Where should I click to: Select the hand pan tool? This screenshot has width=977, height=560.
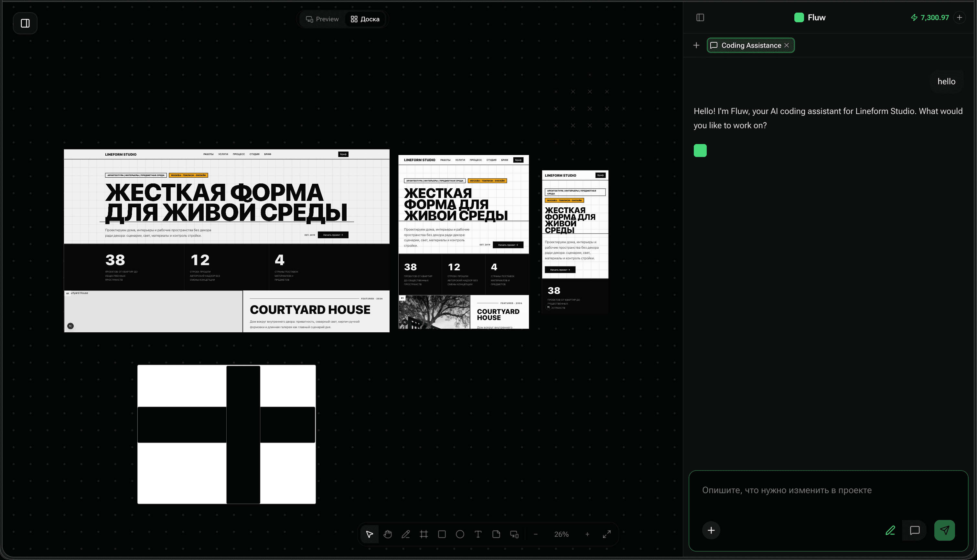point(388,534)
